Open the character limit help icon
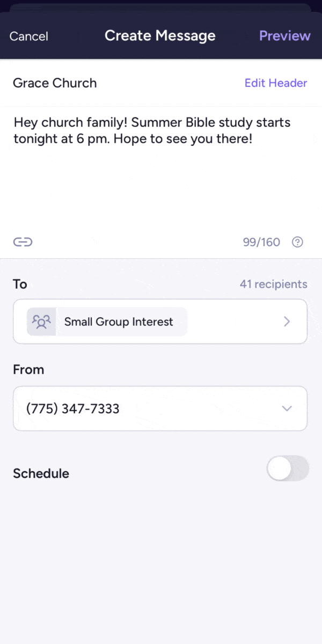 (x=297, y=242)
